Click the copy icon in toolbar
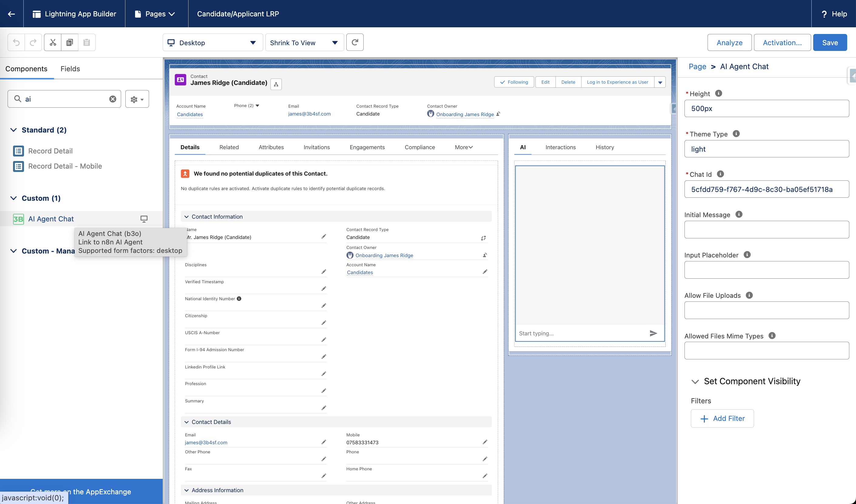This screenshot has width=856, height=504. pos(70,42)
